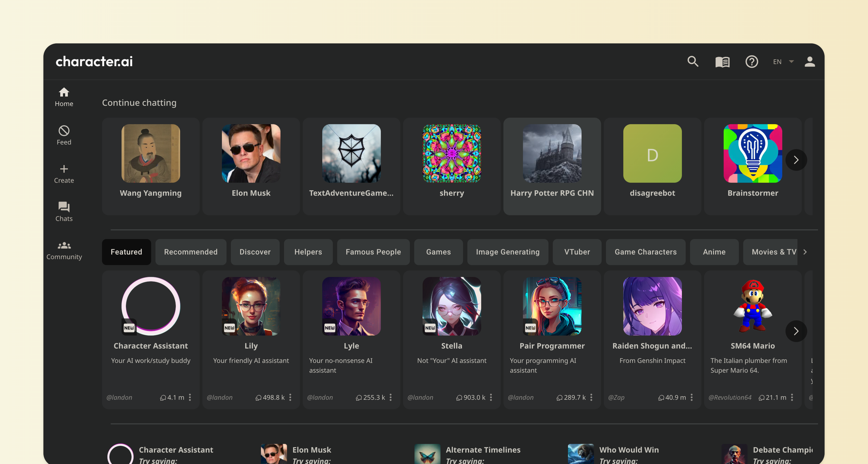
Task: Select the Discover tab
Action: tap(255, 252)
